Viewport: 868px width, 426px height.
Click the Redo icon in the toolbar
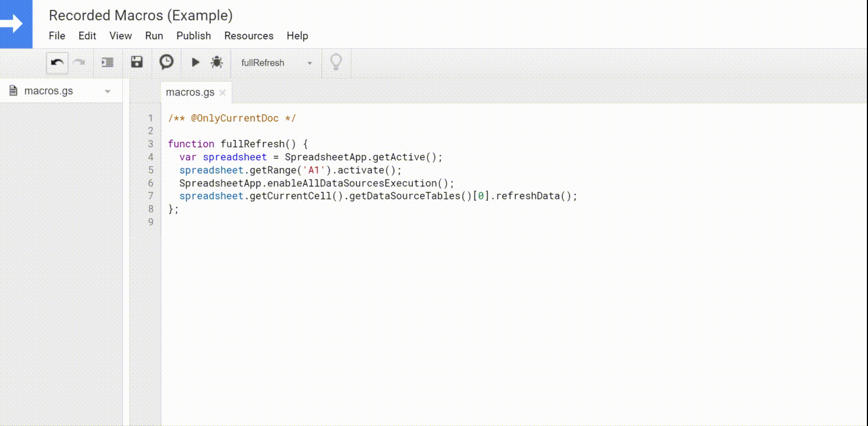(x=80, y=62)
